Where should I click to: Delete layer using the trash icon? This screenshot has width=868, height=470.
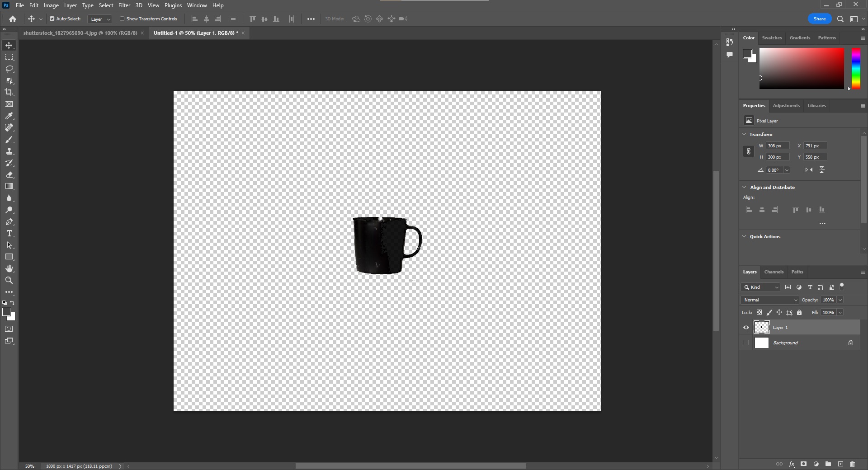(x=852, y=464)
